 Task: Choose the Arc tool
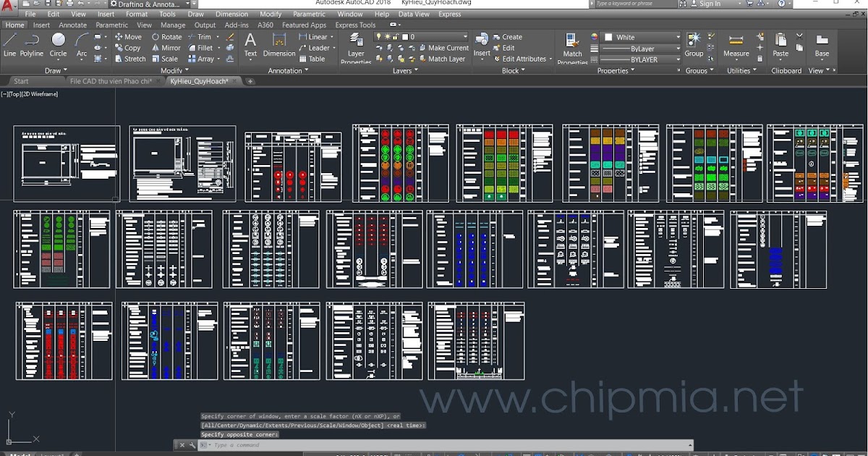82,44
